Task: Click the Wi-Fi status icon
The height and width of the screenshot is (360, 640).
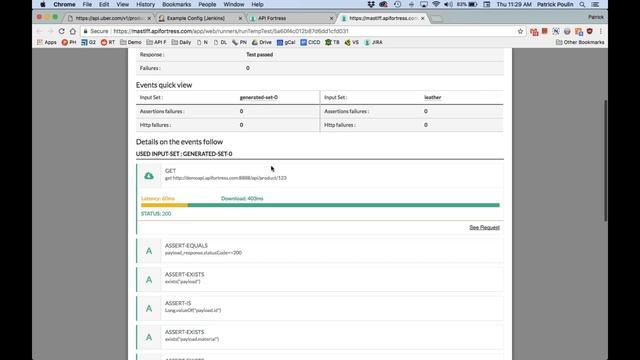Action: [436, 4]
